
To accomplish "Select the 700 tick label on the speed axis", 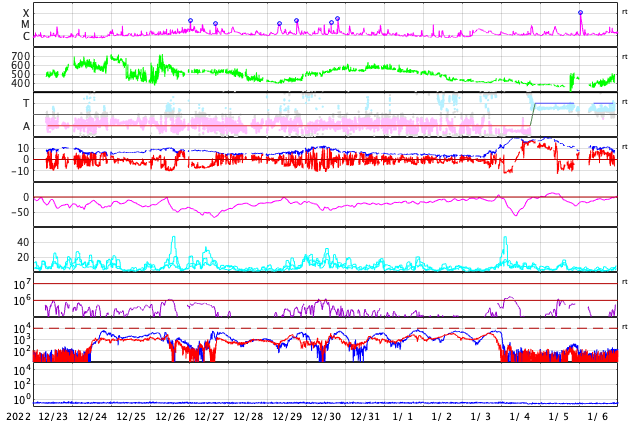I will 21,56.
